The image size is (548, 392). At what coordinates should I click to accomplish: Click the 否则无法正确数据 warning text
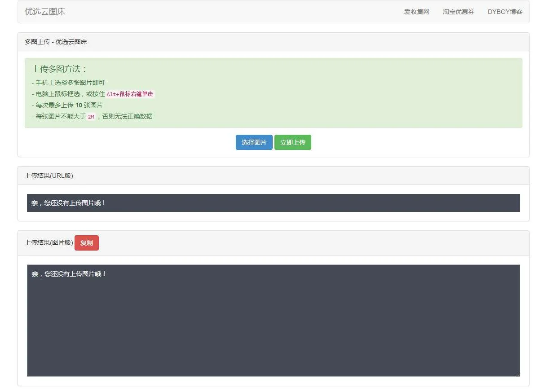click(127, 116)
